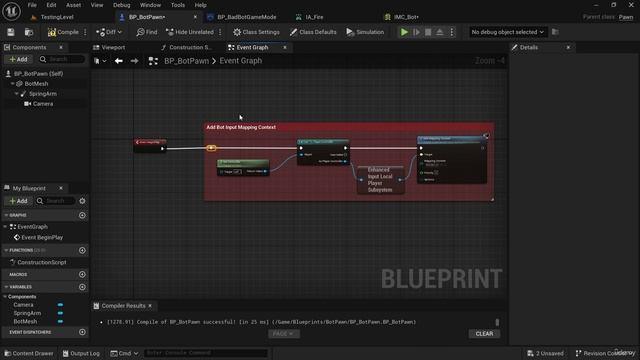Add a new variable with plus icon
Screen dimensions: 640x360
click(x=82, y=287)
